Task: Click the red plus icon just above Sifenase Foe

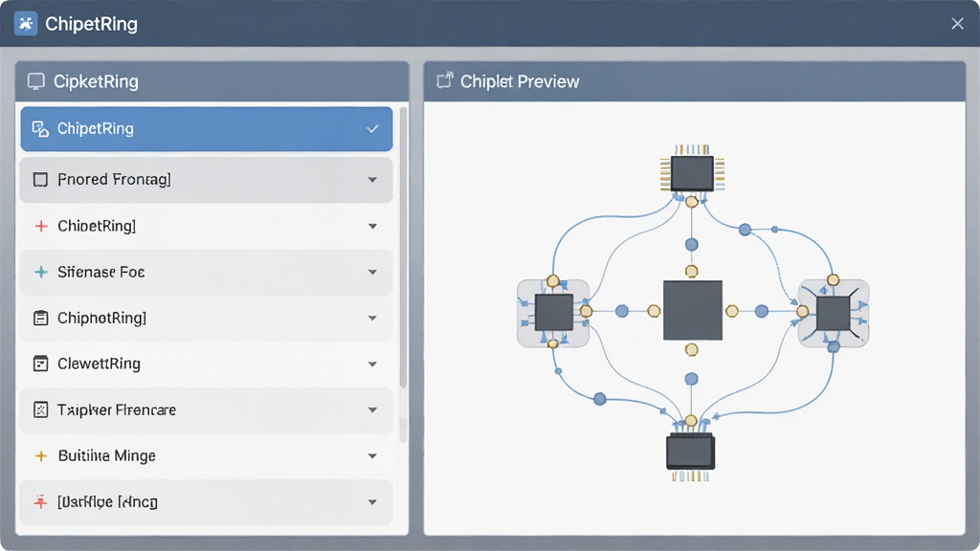Action: 41,226
